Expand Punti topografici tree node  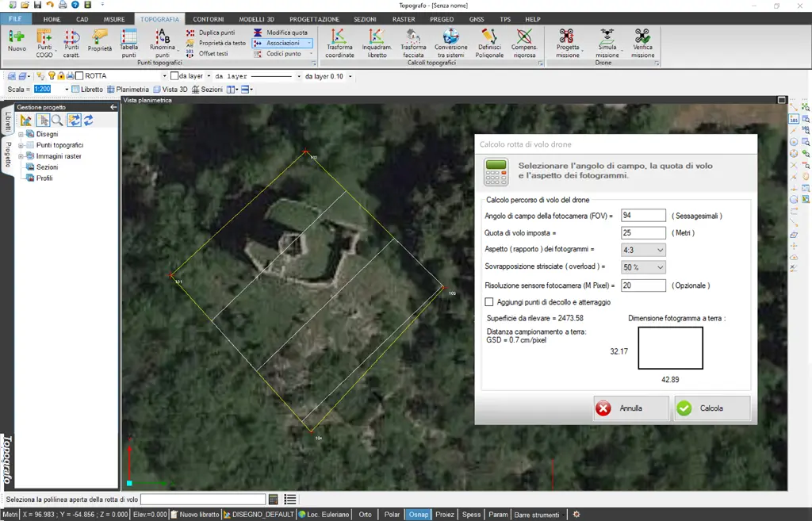tap(21, 145)
